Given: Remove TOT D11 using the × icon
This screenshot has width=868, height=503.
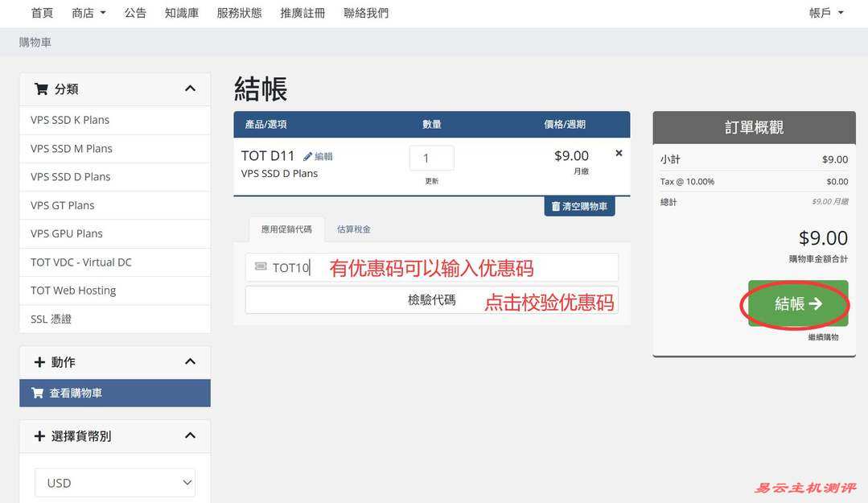Looking at the screenshot, I should pyautogui.click(x=619, y=151).
